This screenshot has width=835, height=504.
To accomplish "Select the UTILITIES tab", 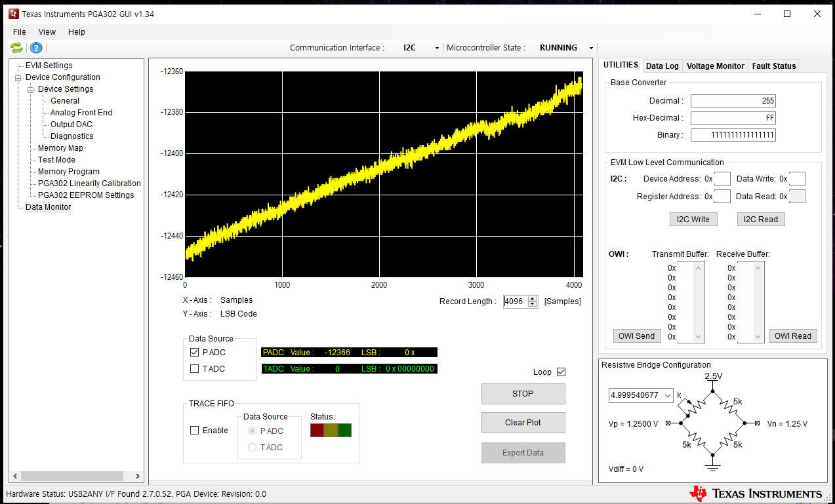I will click(x=621, y=65).
